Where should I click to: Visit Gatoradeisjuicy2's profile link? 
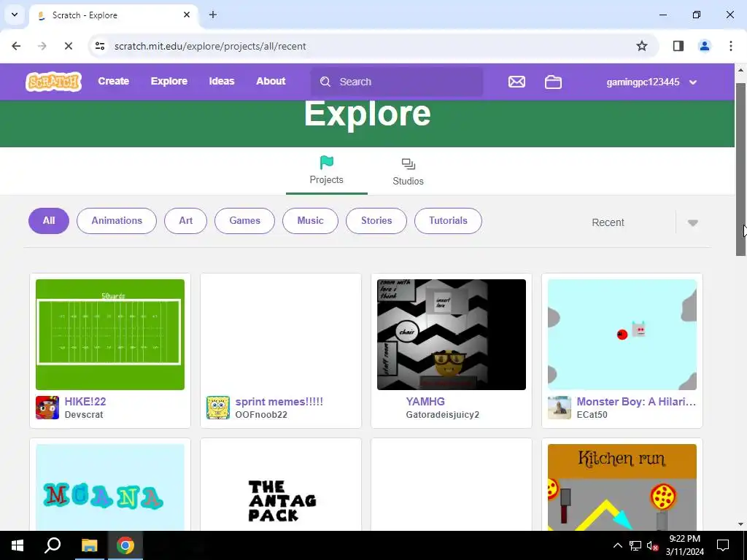[443, 415]
